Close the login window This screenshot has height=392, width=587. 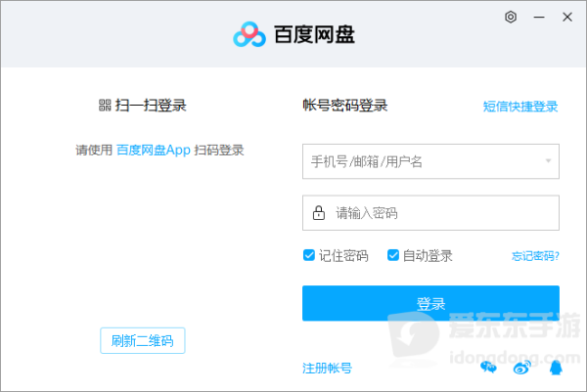[567, 17]
